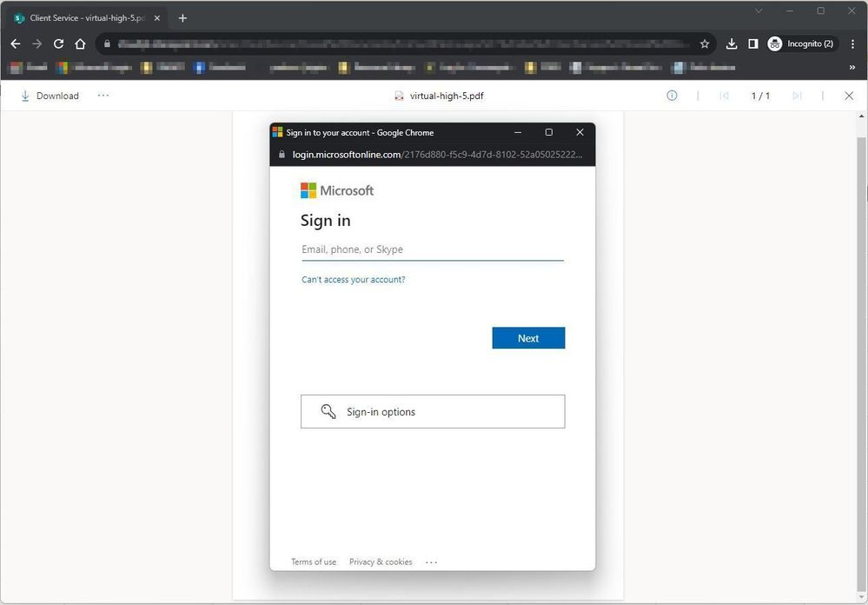The image size is (868, 605).
Task: Open the footer ellipsis more options
Action: [x=431, y=562]
